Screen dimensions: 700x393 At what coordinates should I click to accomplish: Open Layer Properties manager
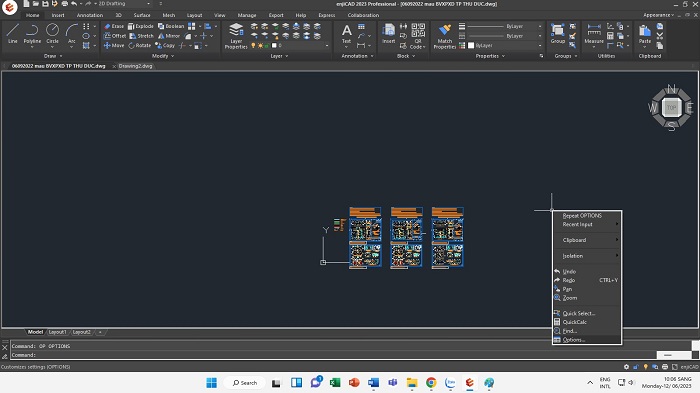pos(236,36)
